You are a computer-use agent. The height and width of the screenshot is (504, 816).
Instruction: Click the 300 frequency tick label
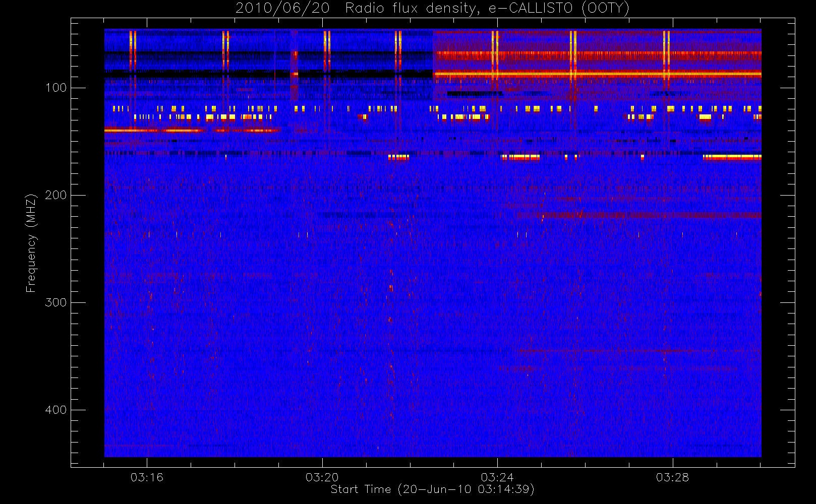(x=56, y=302)
